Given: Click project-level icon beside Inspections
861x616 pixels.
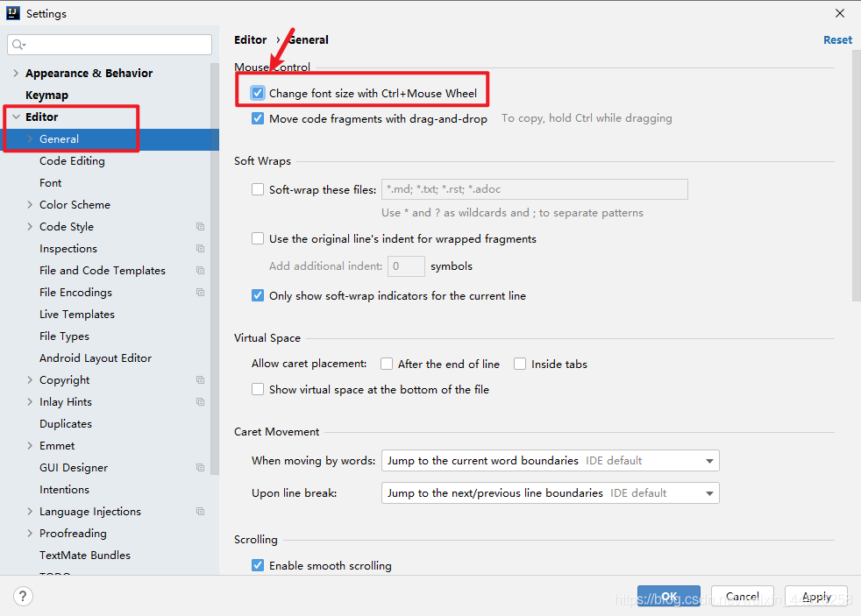Looking at the screenshot, I should click(201, 249).
